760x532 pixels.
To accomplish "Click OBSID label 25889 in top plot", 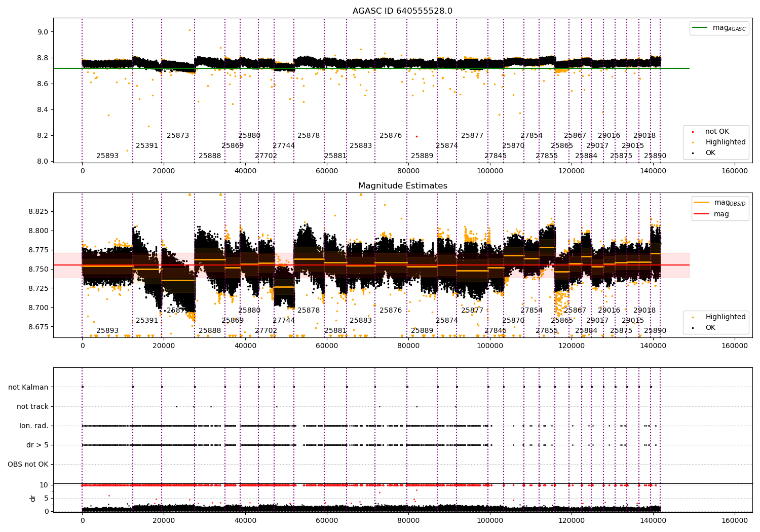I will pos(422,156).
